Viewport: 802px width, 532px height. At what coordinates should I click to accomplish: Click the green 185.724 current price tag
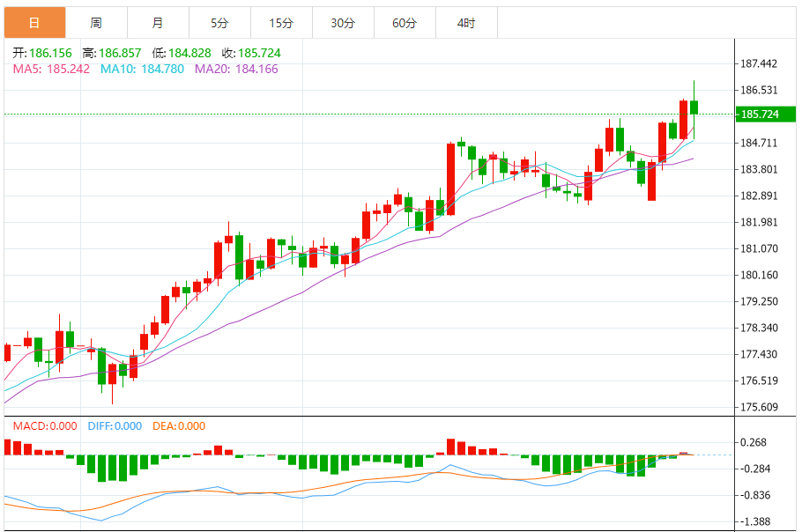click(x=760, y=115)
